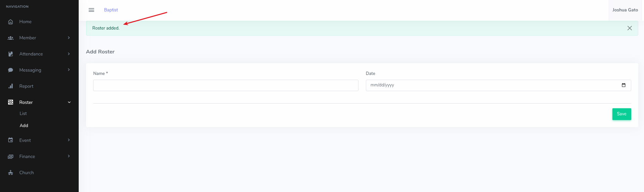Focus the roster Name input field

click(226, 85)
